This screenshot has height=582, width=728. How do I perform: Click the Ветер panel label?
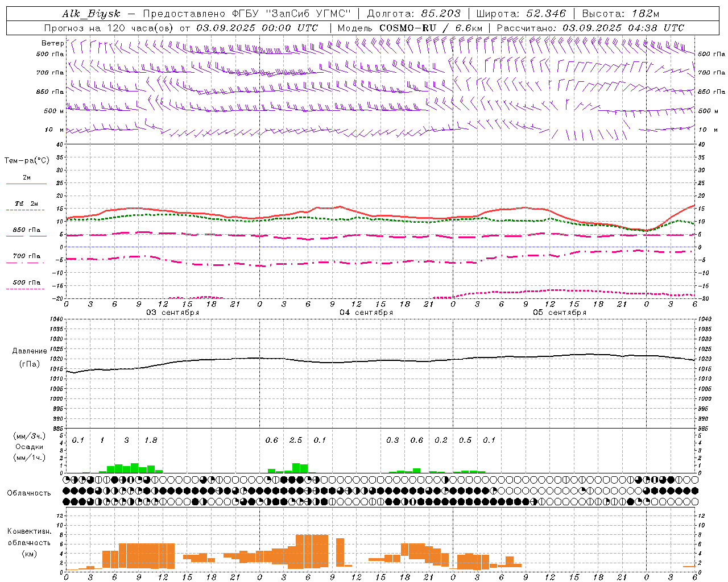click(52, 43)
